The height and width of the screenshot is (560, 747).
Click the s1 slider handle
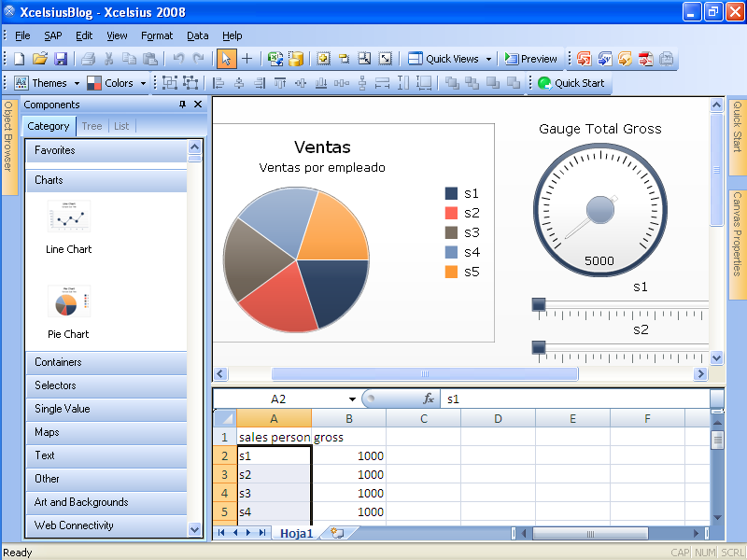pos(539,305)
